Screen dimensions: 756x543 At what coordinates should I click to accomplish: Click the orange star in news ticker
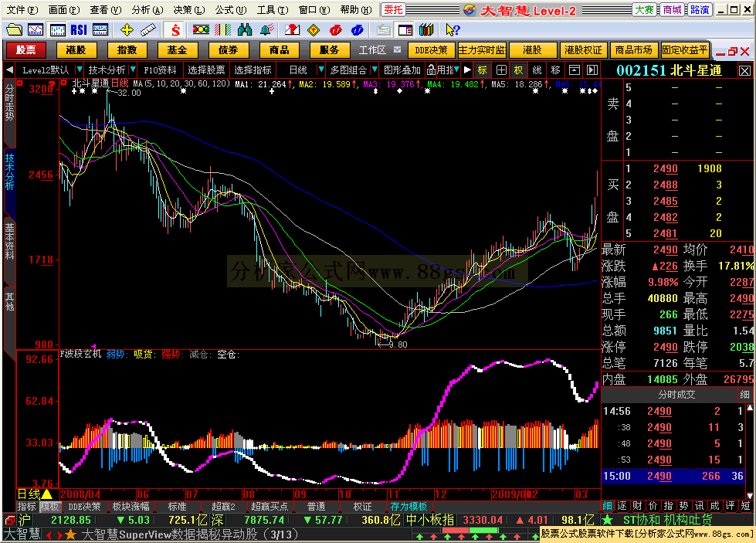[x=70, y=535]
